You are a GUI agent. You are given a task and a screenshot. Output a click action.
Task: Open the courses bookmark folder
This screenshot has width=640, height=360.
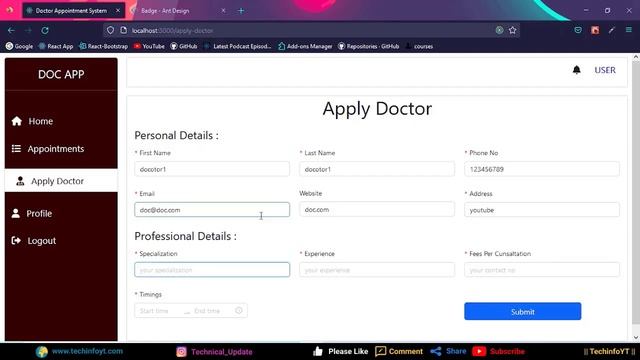click(x=419, y=46)
